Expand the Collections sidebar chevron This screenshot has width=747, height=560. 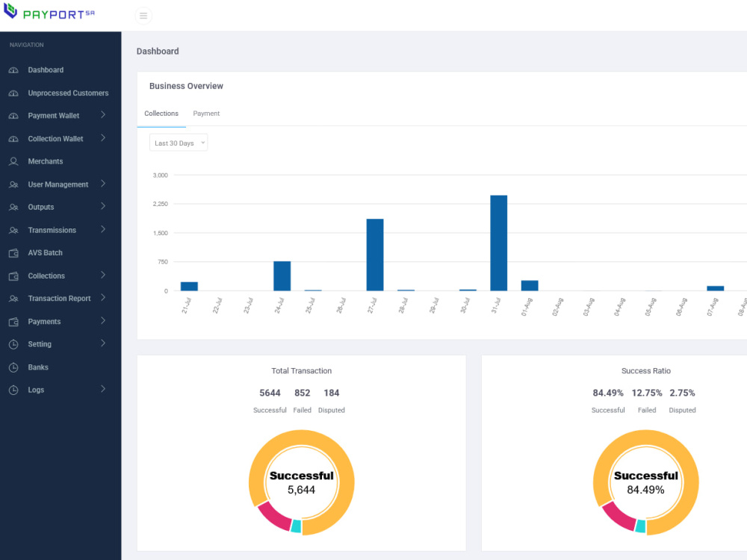pyautogui.click(x=103, y=275)
